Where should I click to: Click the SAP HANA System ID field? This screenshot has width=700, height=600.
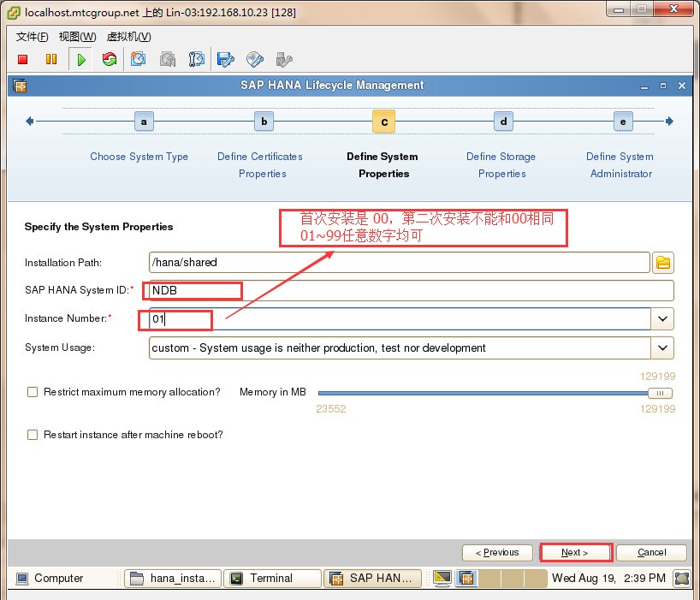(x=411, y=291)
